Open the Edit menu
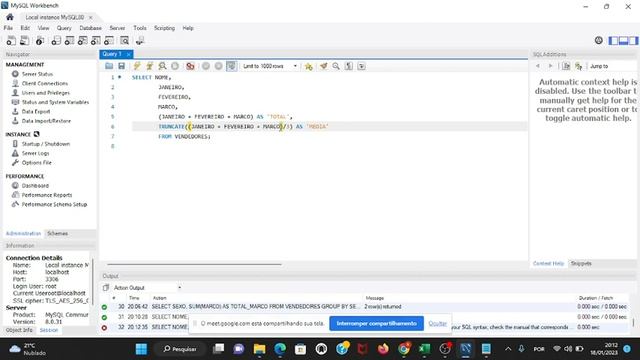The height and width of the screenshot is (360, 640). coord(25,28)
